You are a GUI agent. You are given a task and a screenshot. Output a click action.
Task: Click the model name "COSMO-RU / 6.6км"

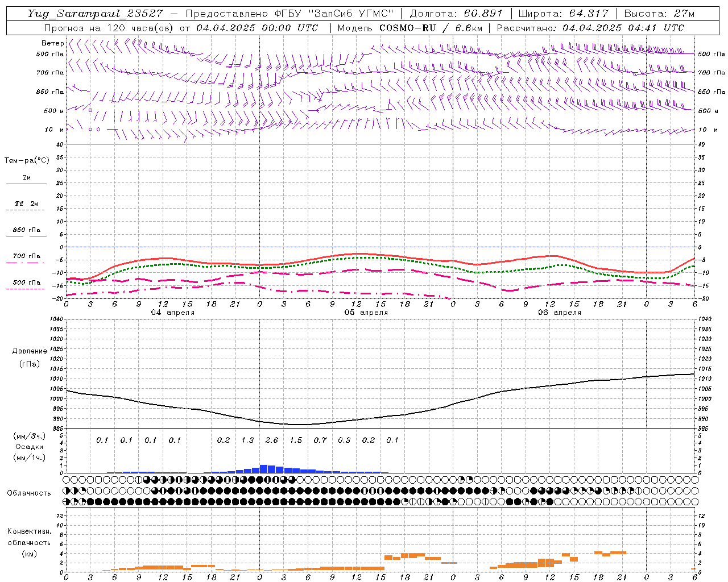pos(431,28)
